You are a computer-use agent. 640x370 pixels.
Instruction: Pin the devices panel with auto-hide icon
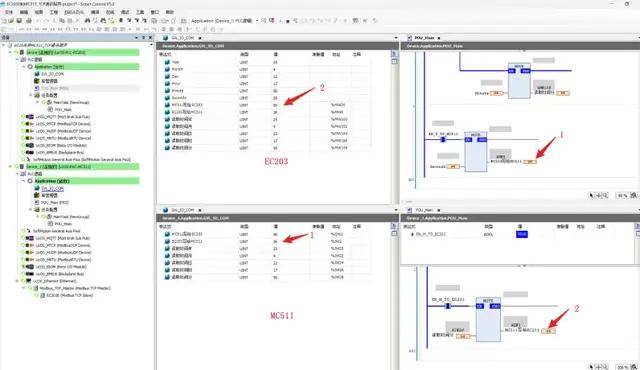point(144,38)
